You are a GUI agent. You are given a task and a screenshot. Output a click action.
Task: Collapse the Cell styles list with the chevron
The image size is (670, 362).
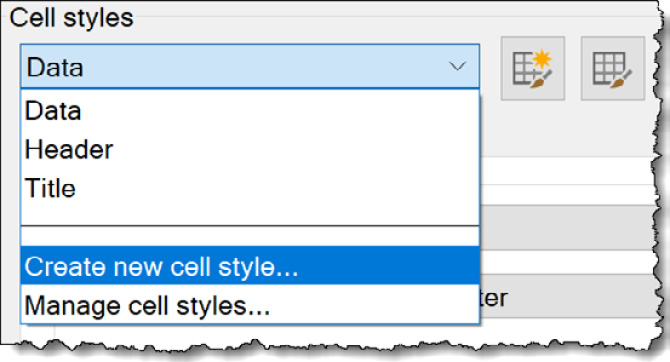(457, 67)
